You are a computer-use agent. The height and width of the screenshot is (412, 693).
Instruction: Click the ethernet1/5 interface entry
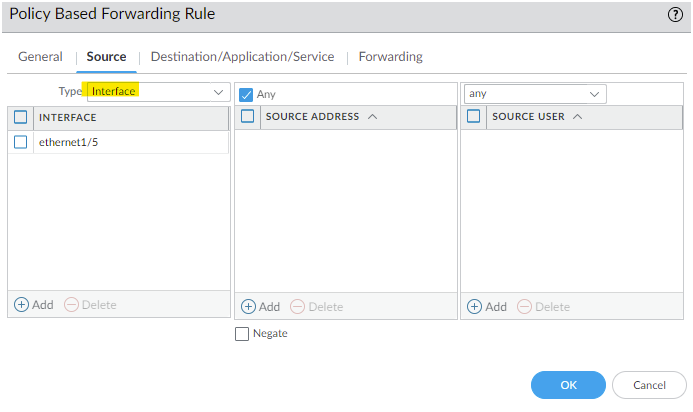click(x=68, y=142)
